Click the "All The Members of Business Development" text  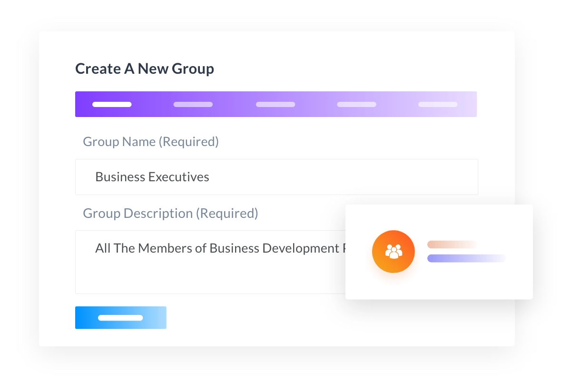tap(217, 248)
